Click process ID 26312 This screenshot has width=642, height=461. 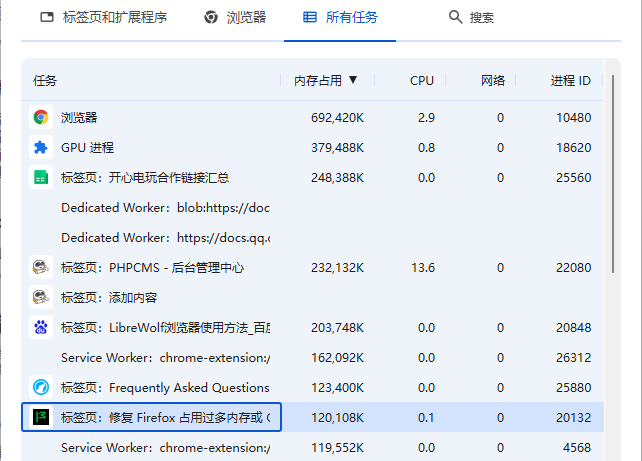tap(574, 358)
